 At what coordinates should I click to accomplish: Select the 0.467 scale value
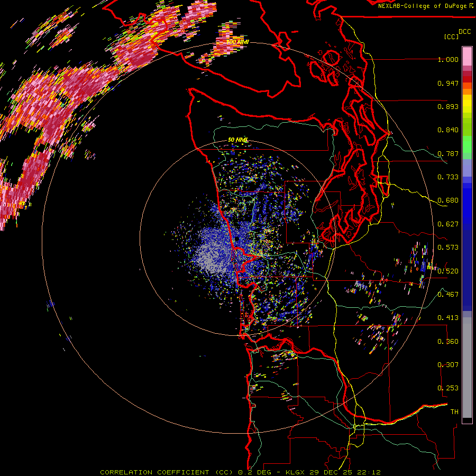coord(448,294)
